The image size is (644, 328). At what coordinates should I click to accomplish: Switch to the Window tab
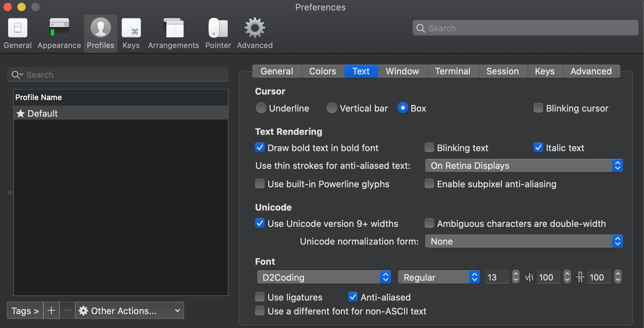click(x=402, y=71)
